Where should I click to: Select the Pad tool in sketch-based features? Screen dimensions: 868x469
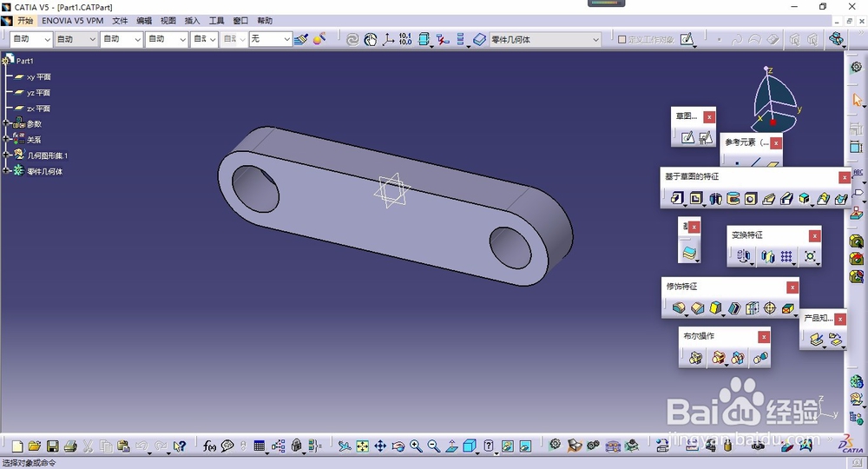click(x=676, y=198)
